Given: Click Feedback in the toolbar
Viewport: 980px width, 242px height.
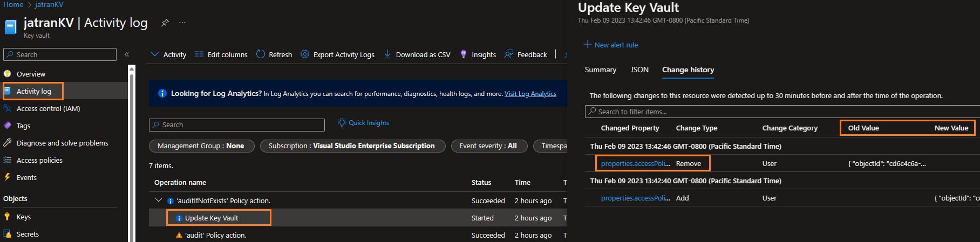Looking at the screenshot, I should click(x=526, y=54).
